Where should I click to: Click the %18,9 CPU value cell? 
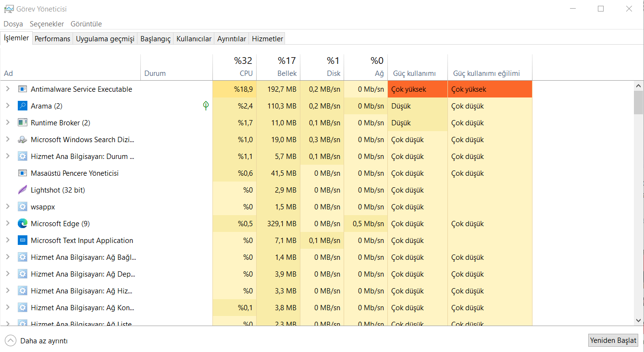coord(235,89)
